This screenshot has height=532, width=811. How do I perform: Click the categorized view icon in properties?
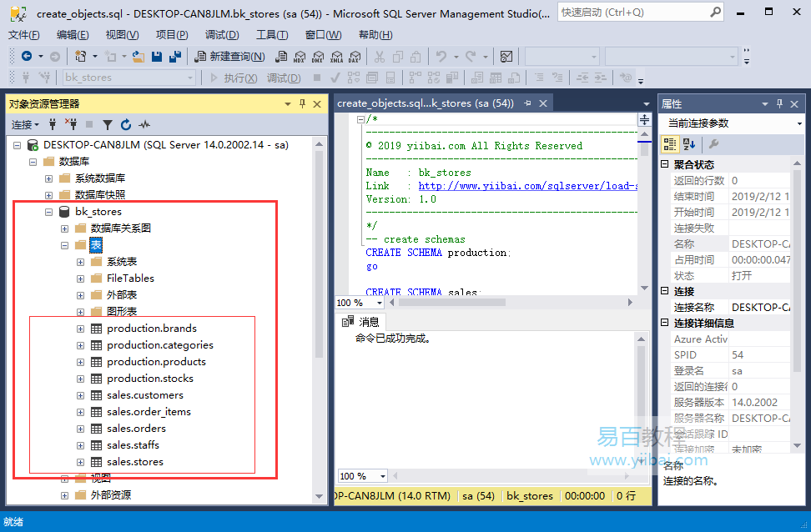[x=670, y=144]
